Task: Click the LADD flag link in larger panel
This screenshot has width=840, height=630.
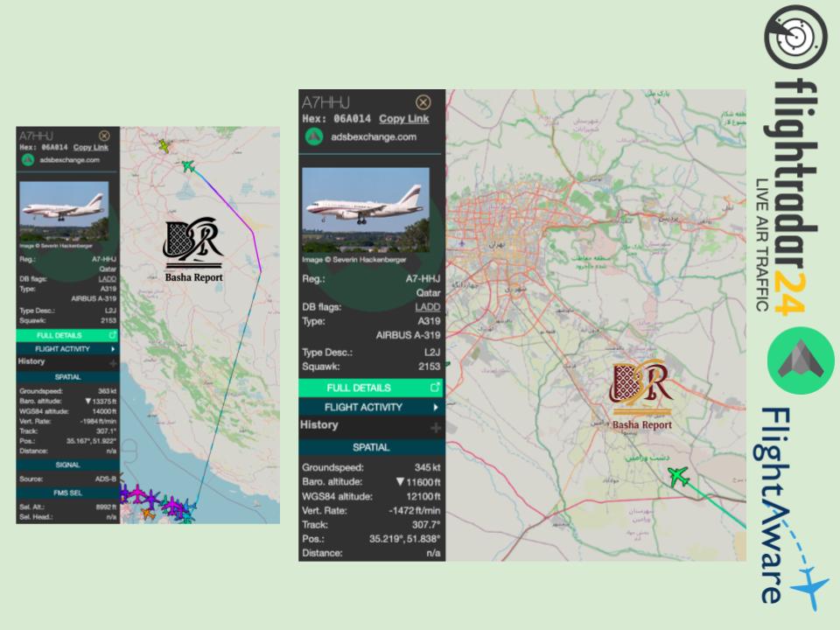Action: point(428,307)
